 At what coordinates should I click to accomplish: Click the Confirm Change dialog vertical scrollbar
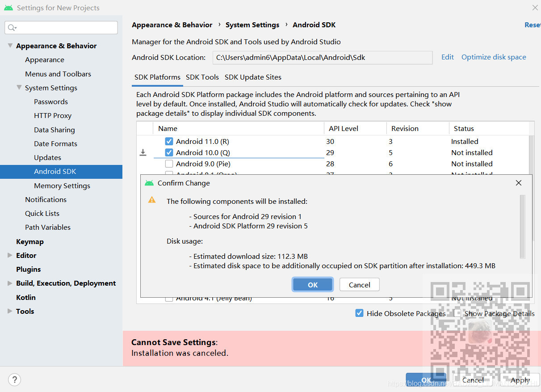522,227
